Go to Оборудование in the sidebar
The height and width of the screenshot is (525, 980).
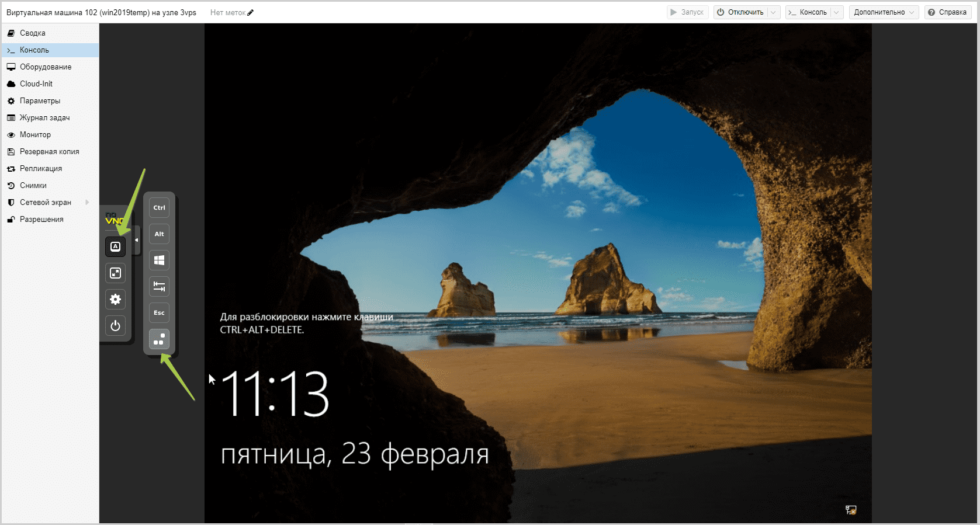(x=50, y=67)
